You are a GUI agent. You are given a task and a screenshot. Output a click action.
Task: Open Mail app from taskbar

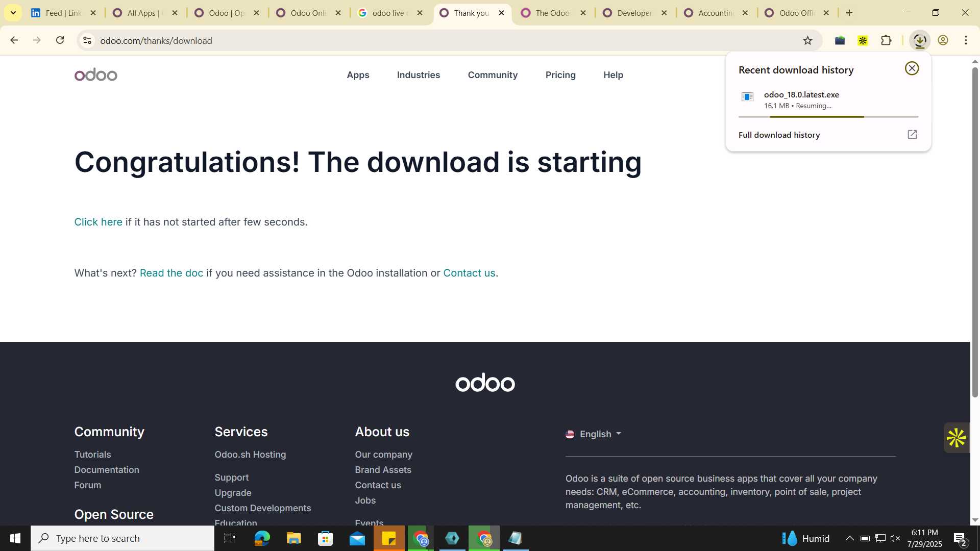pos(357,538)
